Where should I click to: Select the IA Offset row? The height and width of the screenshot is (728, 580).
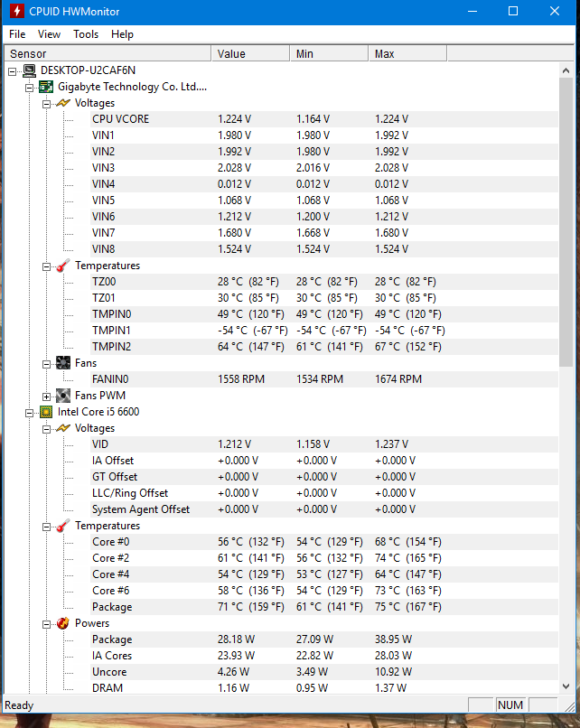click(x=324, y=461)
